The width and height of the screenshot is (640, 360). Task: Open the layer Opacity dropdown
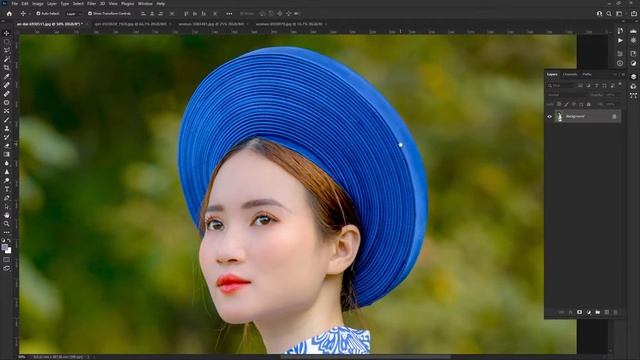pyautogui.click(x=612, y=95)
